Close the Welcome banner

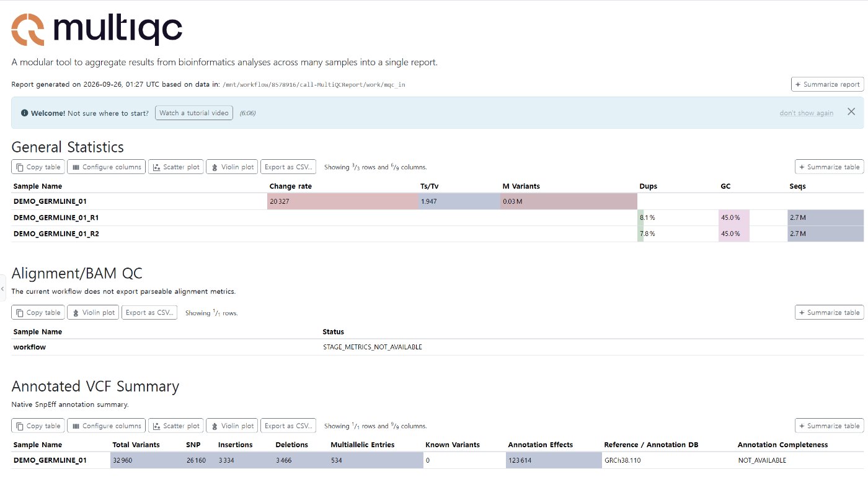(851, 112)
